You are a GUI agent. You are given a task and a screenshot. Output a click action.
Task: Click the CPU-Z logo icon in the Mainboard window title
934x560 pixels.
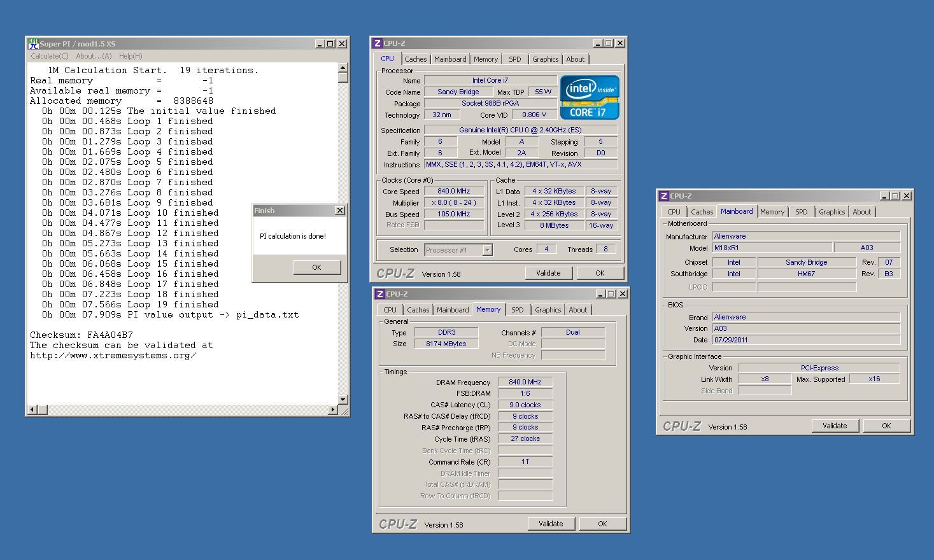pos(663,196)
